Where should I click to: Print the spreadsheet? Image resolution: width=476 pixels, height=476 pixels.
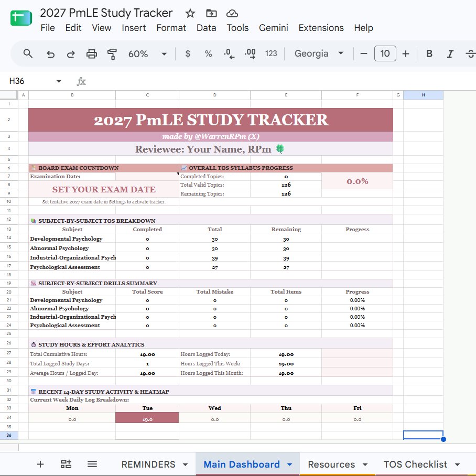tap(91, 53)
